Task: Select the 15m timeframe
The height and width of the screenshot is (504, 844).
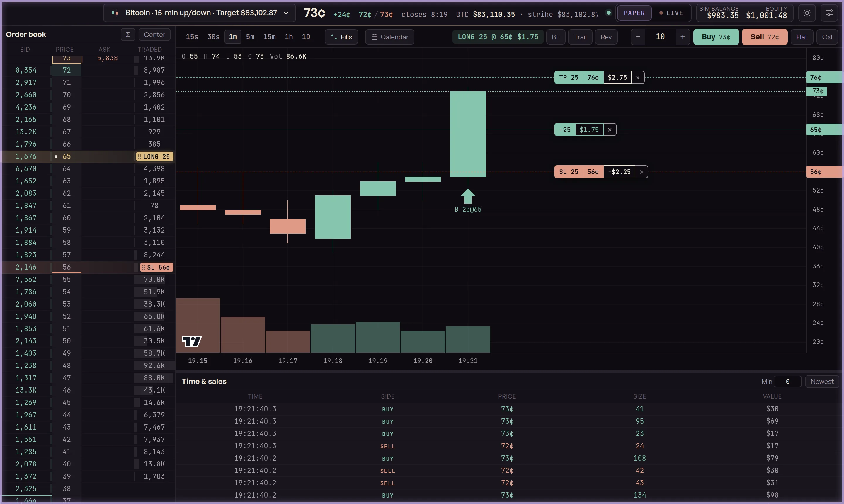Action: coord(269,37)
